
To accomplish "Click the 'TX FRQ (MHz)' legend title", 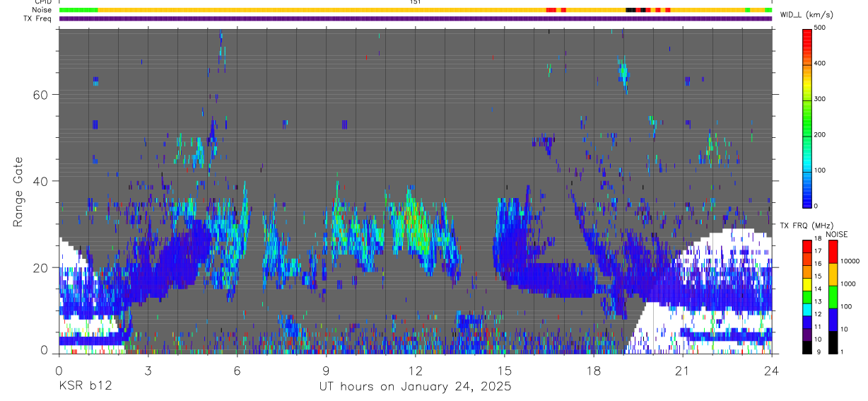I will click(x=805, y=226).
